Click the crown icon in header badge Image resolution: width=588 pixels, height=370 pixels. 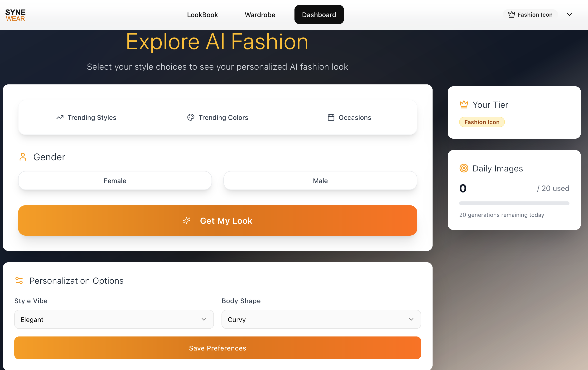pos(511,15)
